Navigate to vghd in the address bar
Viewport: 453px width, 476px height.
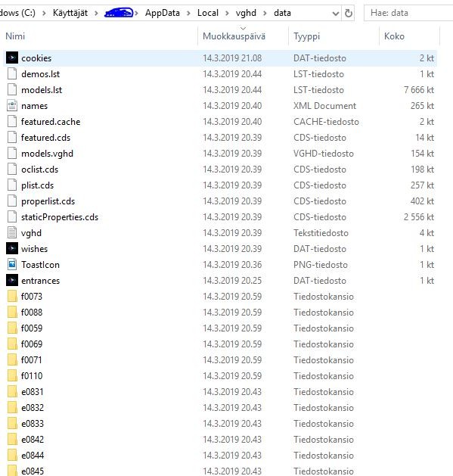tap(246, 13)
